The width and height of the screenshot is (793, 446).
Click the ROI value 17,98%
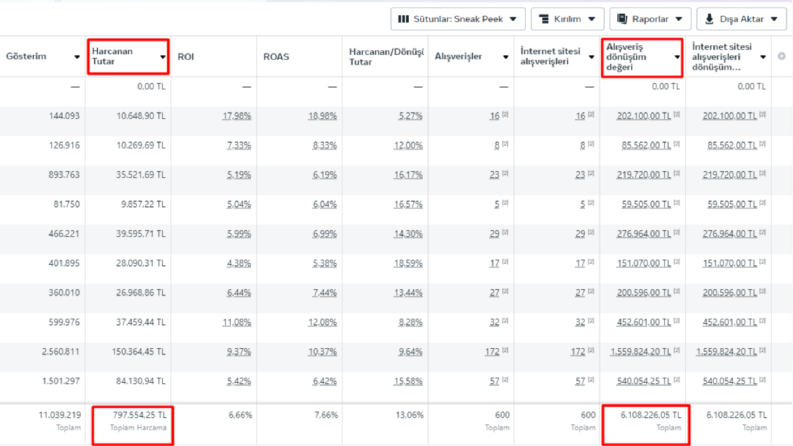click(237, 116)
